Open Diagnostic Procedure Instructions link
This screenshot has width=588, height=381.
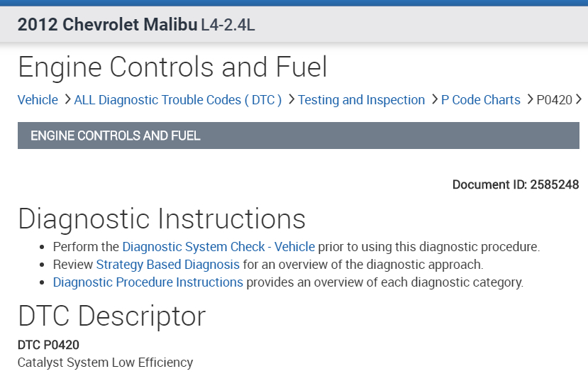tap(148, 282)
